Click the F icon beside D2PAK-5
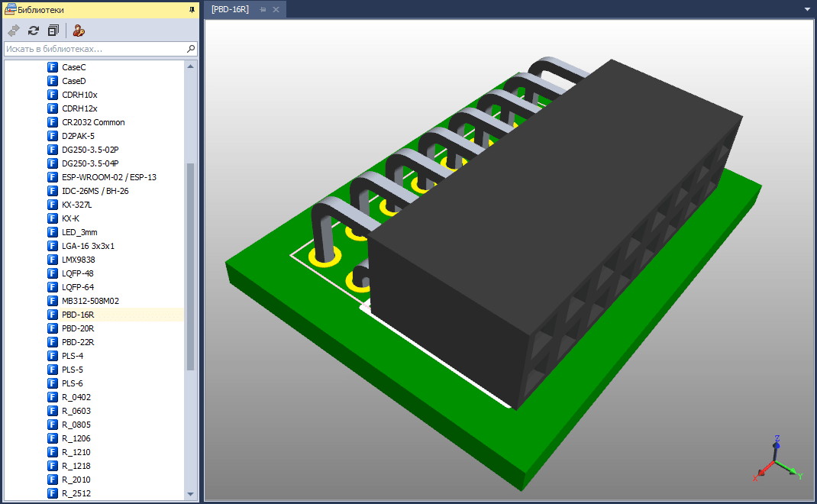The image size is (817, 504). point(52,136)
